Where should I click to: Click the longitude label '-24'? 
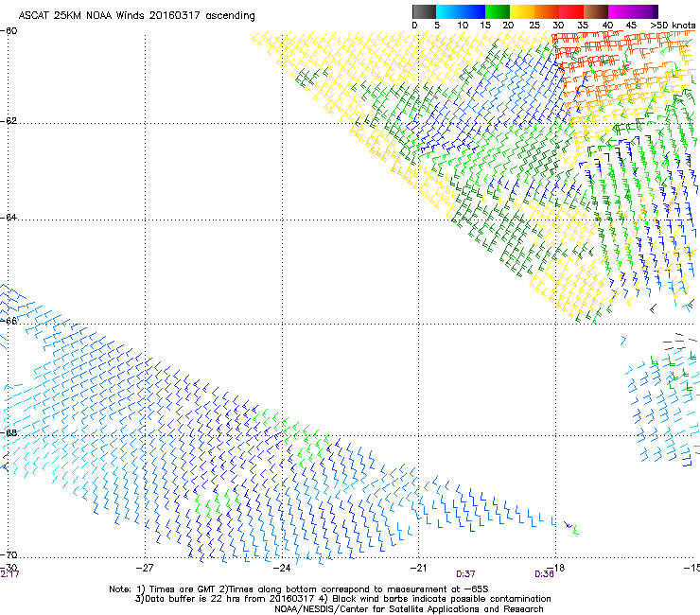pos(282,568)
